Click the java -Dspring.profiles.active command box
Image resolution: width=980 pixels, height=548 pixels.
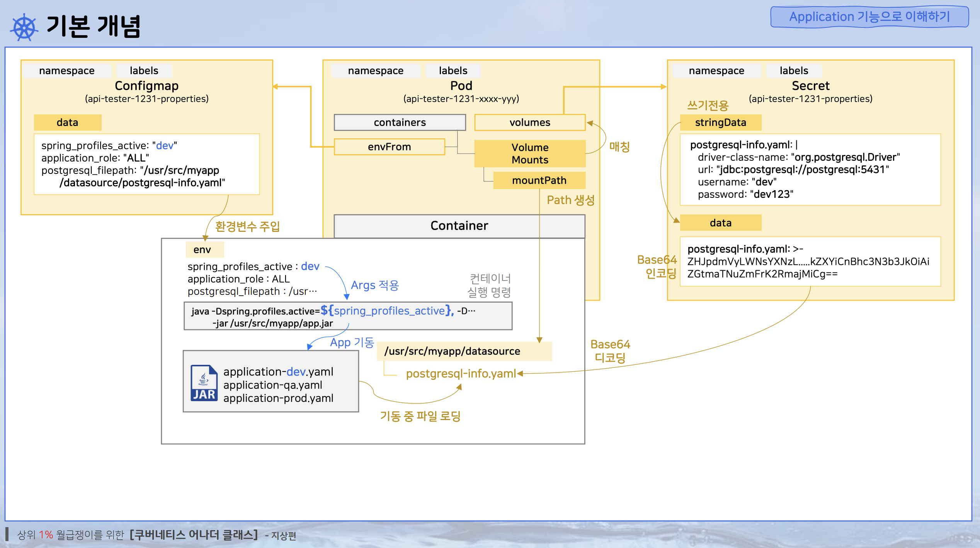coord(348,317)
